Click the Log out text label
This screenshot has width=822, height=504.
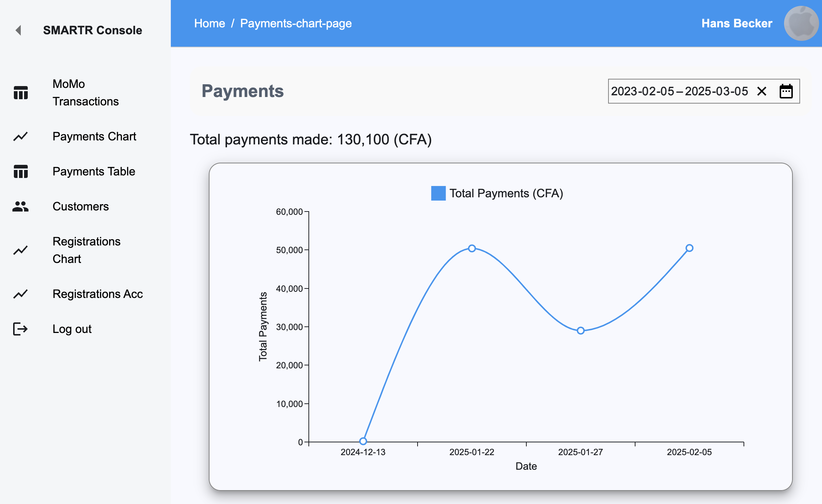[72, 329]
